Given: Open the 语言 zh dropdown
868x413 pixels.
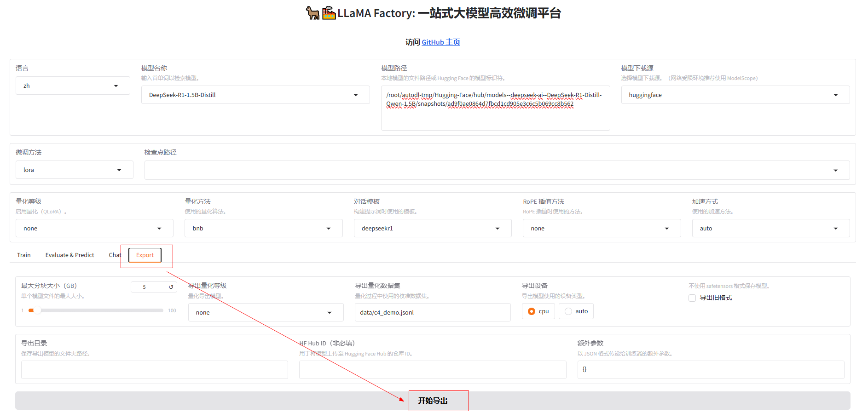Looking at the screenshot, I should click(x=73, y=86).
